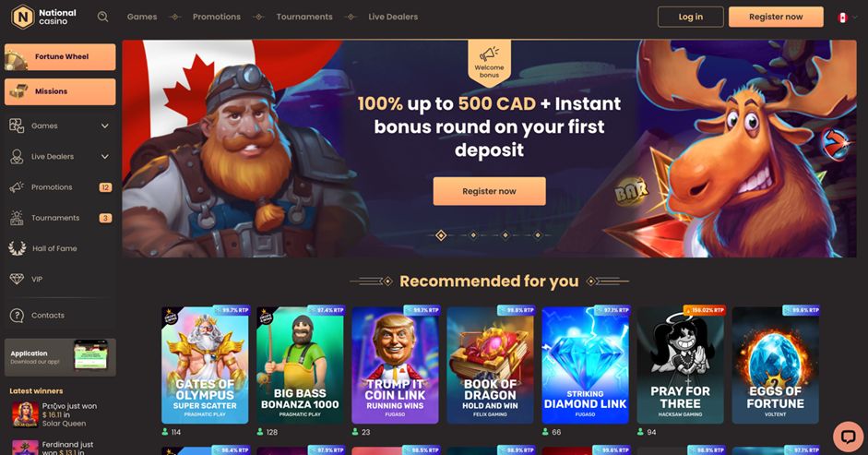This screenshot has height=455, width=868.
Task: Select the second banner carousel dot
Action: click(x=473, y=235)
